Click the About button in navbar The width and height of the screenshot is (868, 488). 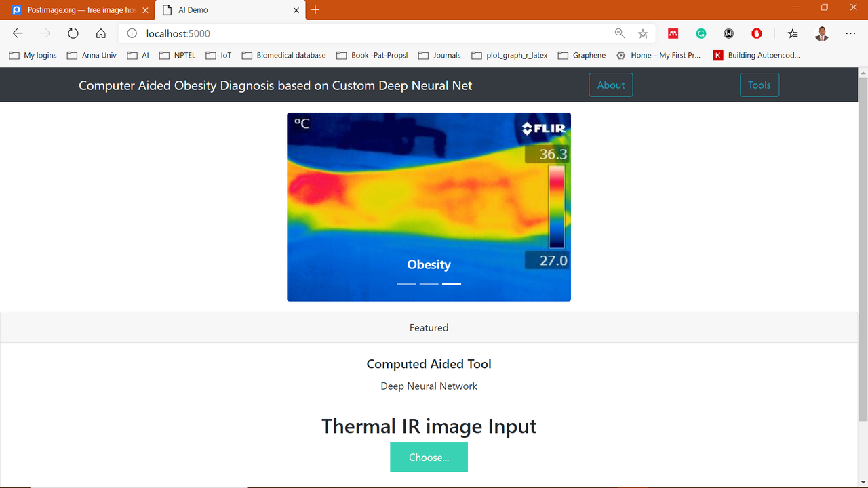(x=611, y=85)
